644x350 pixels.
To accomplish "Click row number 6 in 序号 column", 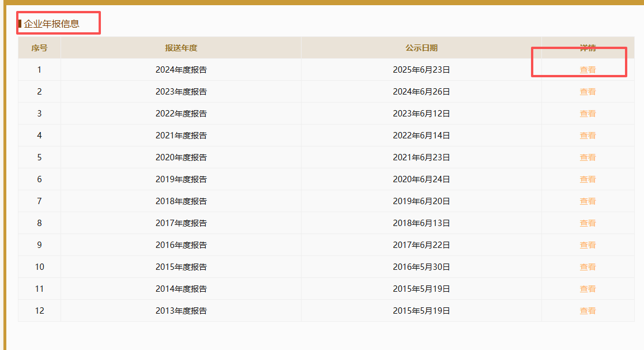I will (x=39, y=179).
